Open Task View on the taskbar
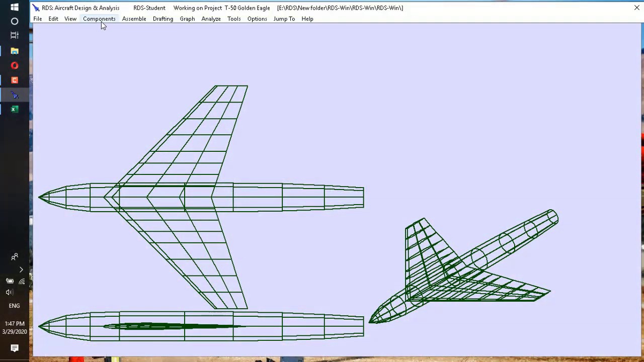The width and height of the screenshot is (644, 362). tap(15, 35)
